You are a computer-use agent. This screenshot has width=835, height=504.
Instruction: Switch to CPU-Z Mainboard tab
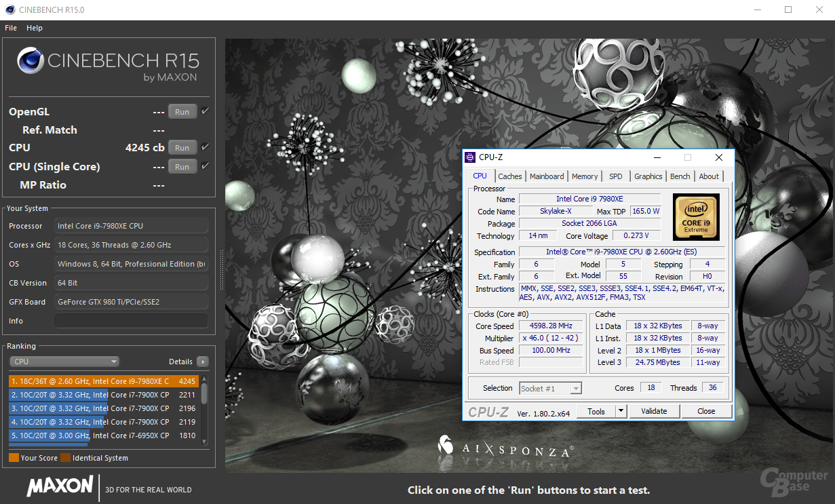[547, 176]
